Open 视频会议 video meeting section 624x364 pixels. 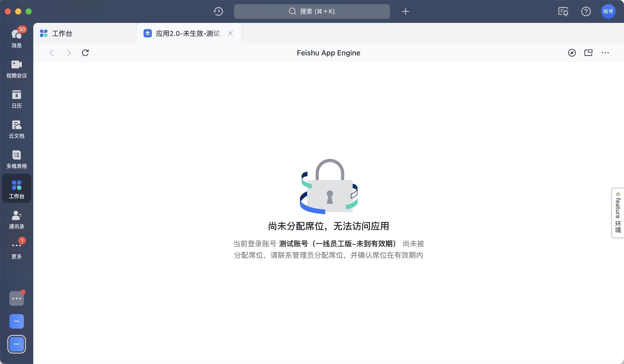coord(16,69)
